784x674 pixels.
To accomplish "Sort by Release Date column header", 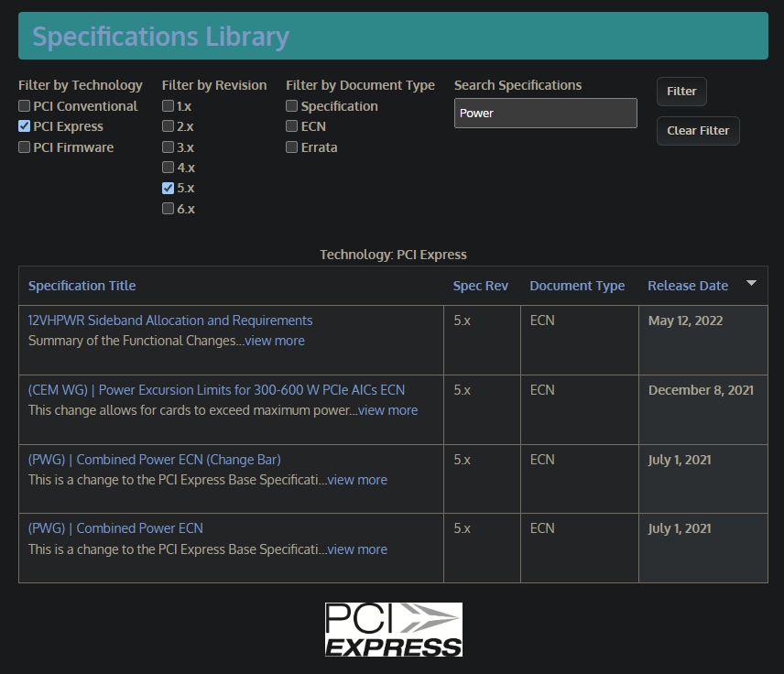I will point(688,286).
